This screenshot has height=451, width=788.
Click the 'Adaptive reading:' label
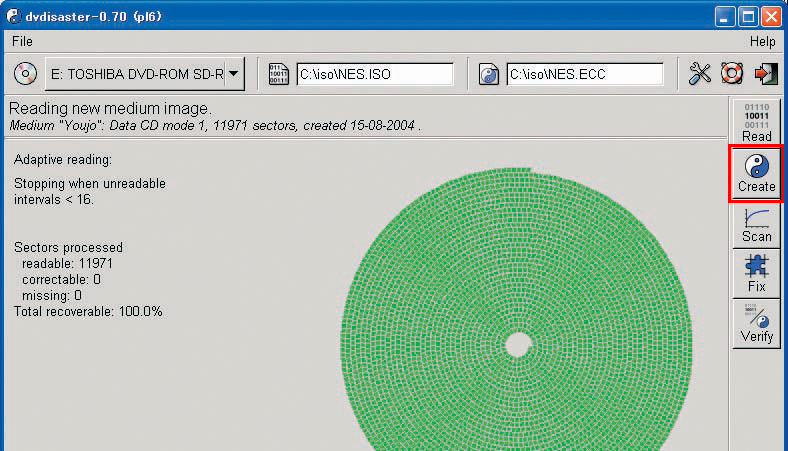(63, 160)
